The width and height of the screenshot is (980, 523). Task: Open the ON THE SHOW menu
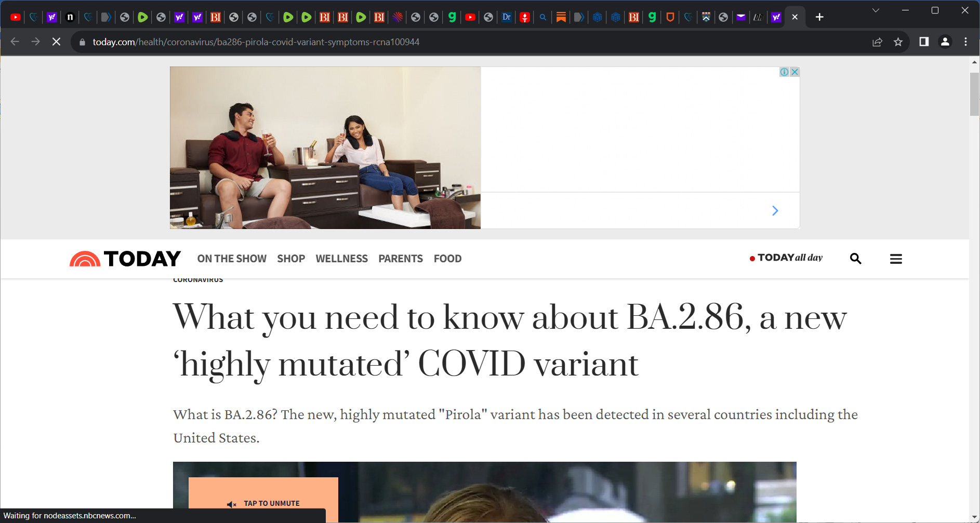[232, 259]
